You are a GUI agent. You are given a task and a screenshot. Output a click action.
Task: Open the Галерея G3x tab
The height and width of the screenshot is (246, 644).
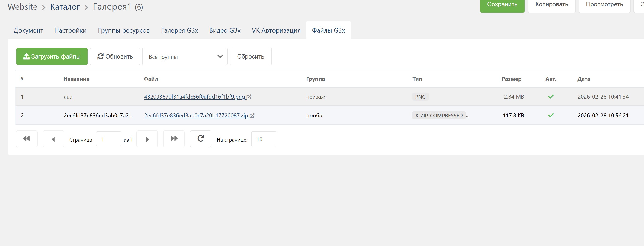(179, 30)
